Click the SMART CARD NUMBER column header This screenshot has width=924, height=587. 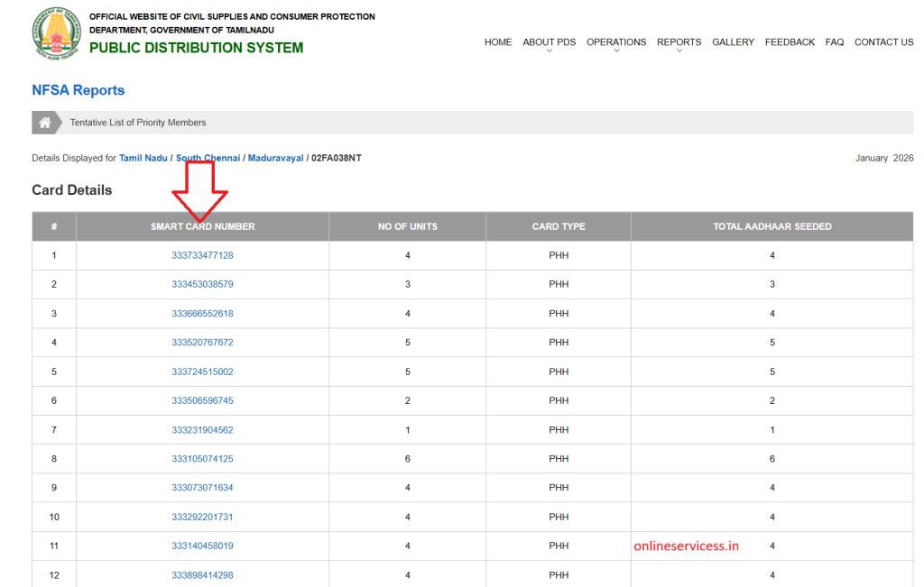point(202,226)
